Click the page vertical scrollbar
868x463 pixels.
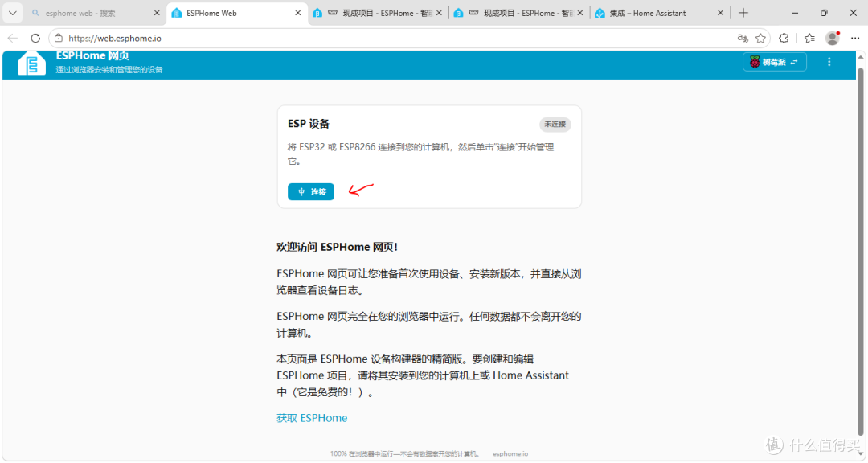(x=860, y=252)
